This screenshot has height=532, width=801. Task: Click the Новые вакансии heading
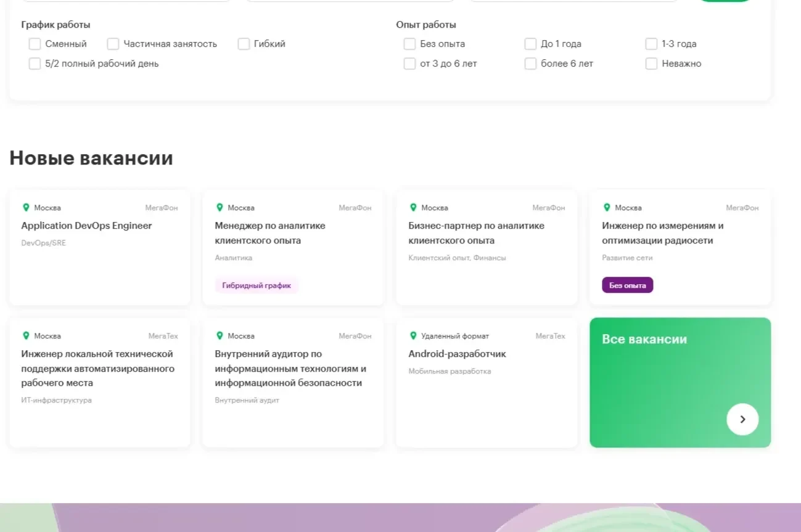coord(91,158)
